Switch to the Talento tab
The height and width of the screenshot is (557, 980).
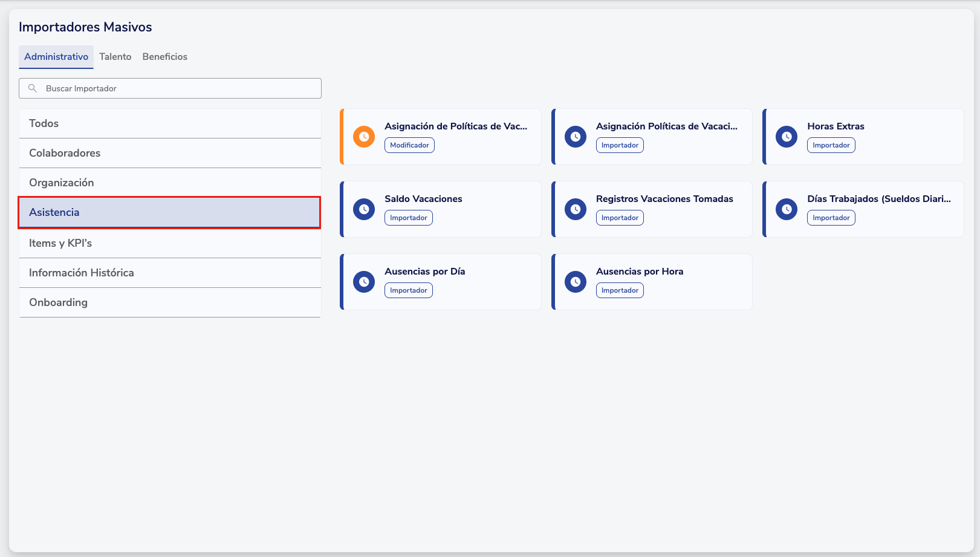pos(115,57)
